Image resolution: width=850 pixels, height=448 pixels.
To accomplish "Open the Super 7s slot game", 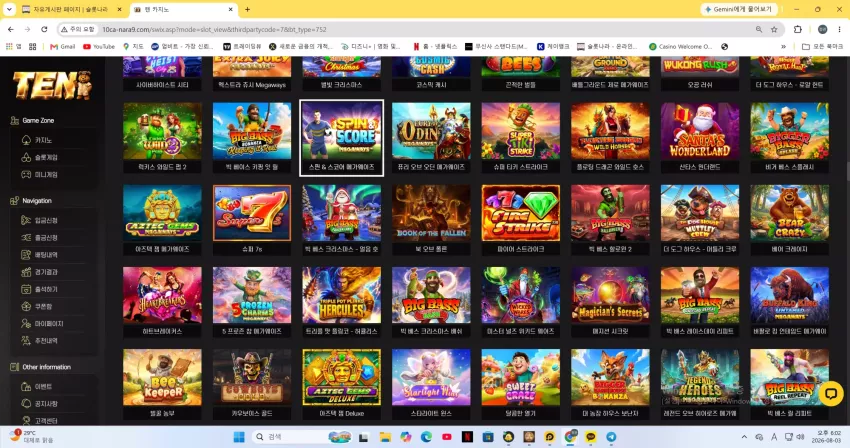I will click(x=252, y=220).
